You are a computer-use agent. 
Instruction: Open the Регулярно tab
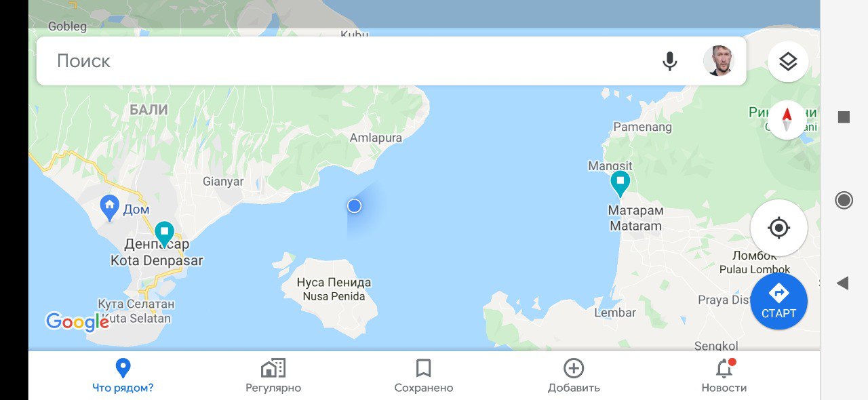tap(273, 376)
